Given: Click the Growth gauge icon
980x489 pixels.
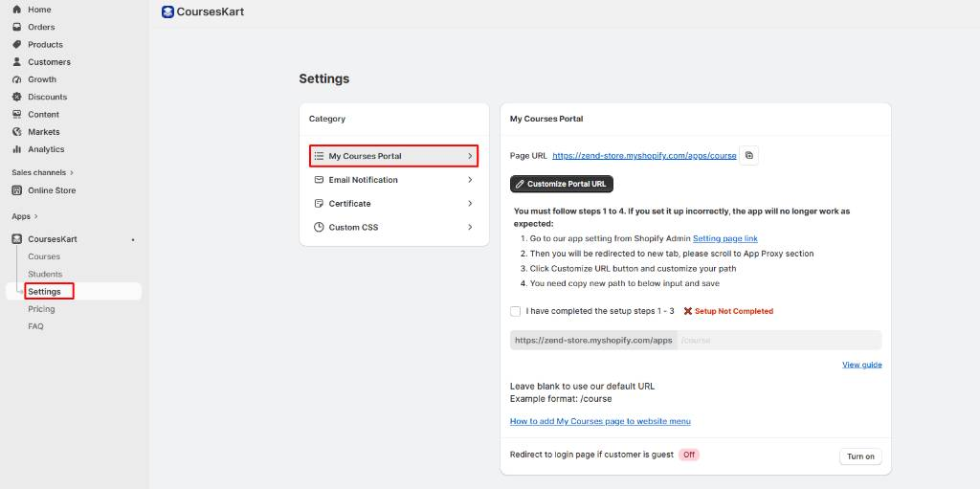Looking at the screenshot, I should point(17,79).
